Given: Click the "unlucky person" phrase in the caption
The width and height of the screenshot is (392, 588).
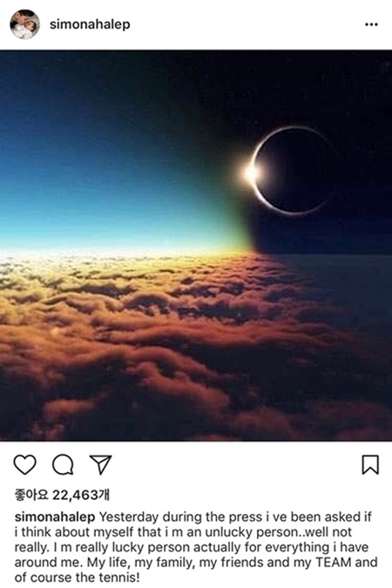Looking at the screenshot, I should [246, 532].
